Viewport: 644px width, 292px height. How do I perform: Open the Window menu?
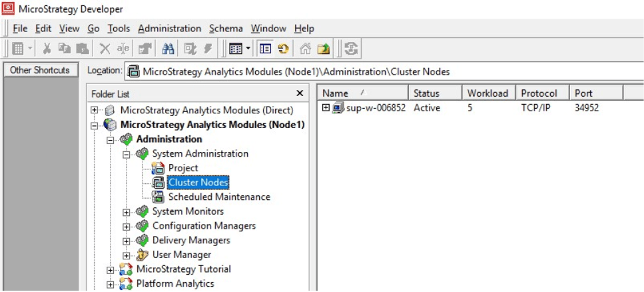[x=268, y=29]
